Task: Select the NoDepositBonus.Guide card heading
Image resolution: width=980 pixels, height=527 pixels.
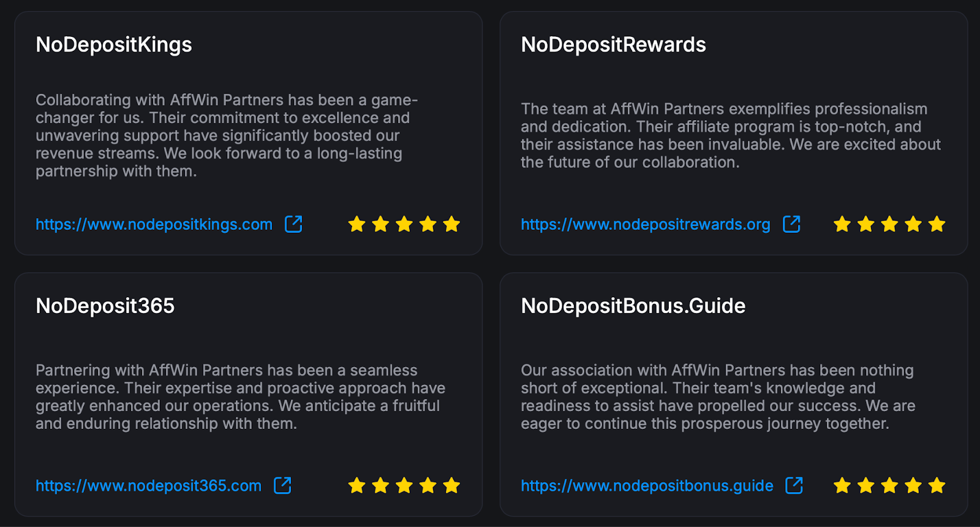Action: [x=633, y=306]
